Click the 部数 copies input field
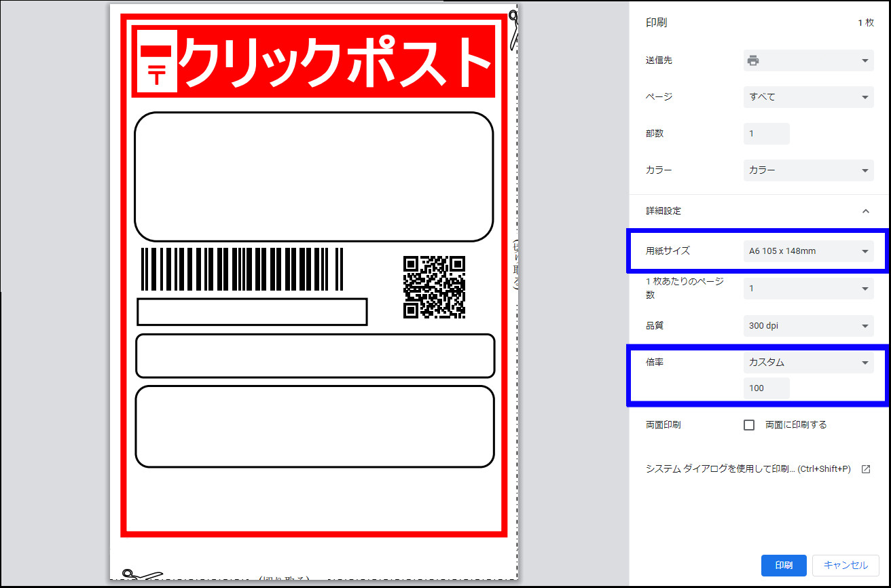 766,134
